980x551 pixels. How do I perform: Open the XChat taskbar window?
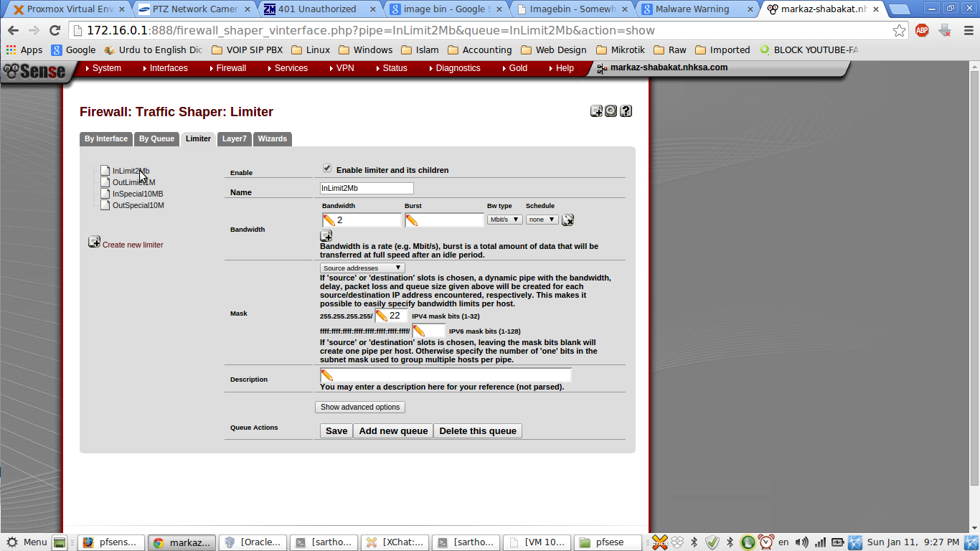coord(395,542)
